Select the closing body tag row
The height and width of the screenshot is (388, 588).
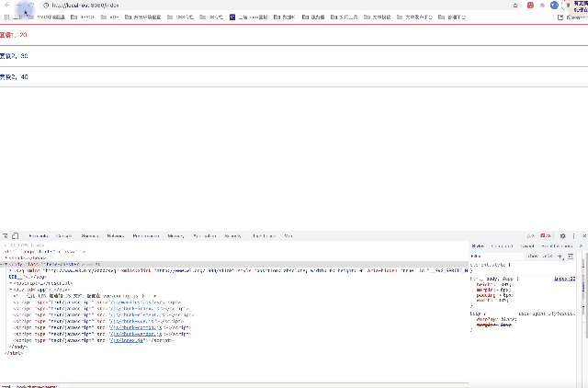(18, 347)
